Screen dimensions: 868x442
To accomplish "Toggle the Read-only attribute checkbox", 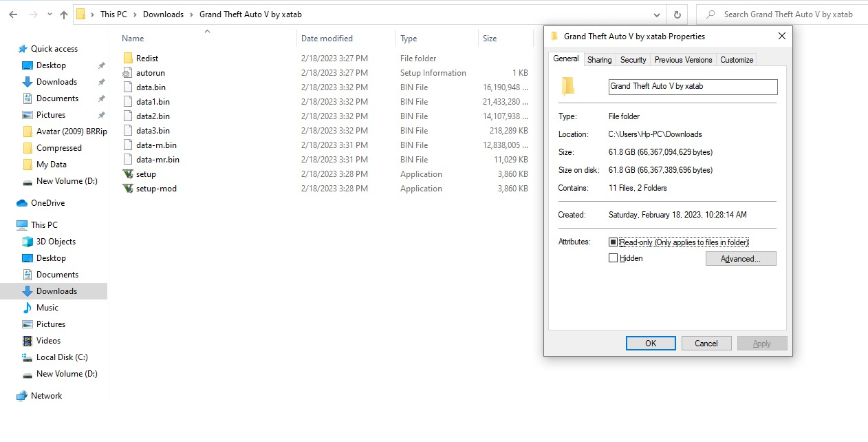I will point(614,242).
